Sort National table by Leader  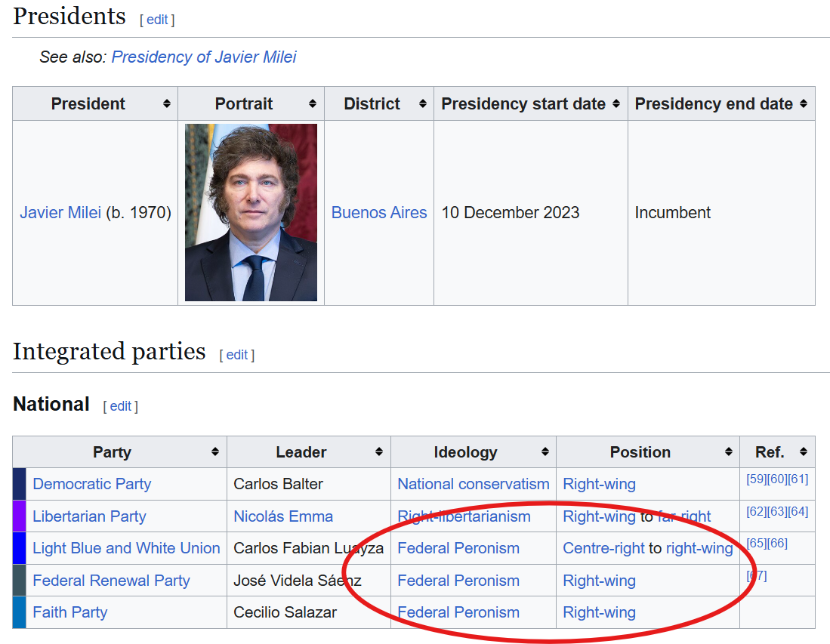pos(379,451)
